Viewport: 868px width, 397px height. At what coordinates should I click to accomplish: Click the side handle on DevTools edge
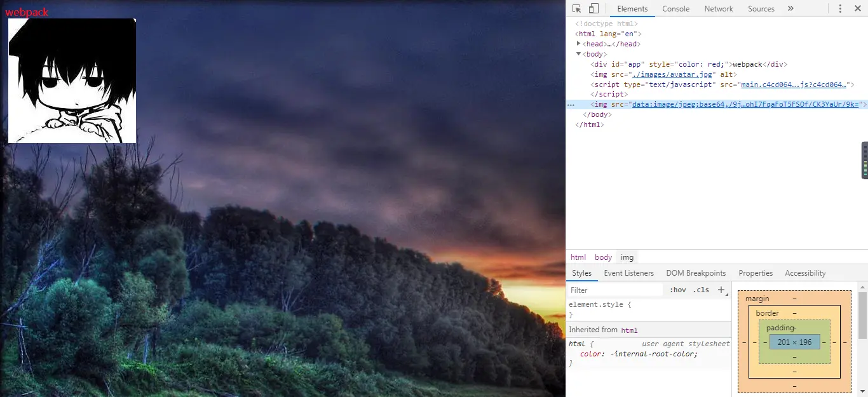[865, 160]
